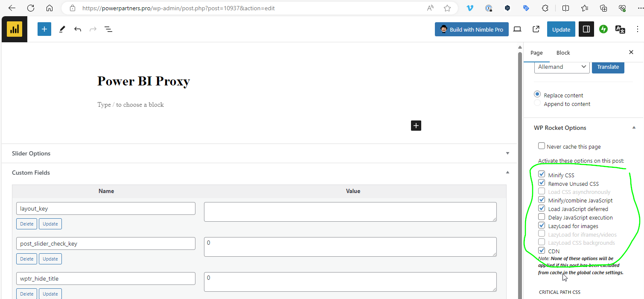Update the layout_key custom field
Image resolution: width=644 pixels, height=299 pixels.
pyautogui.click(x=50, y=224)
